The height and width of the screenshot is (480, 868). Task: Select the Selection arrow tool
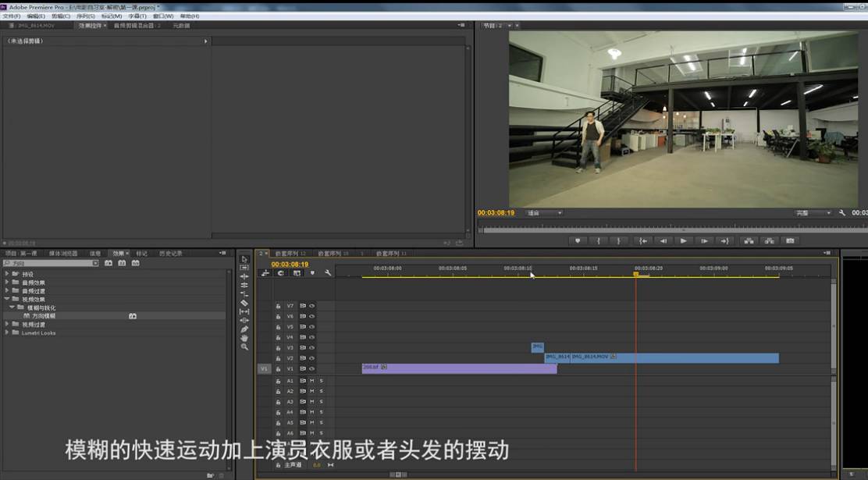coord(244,259)
